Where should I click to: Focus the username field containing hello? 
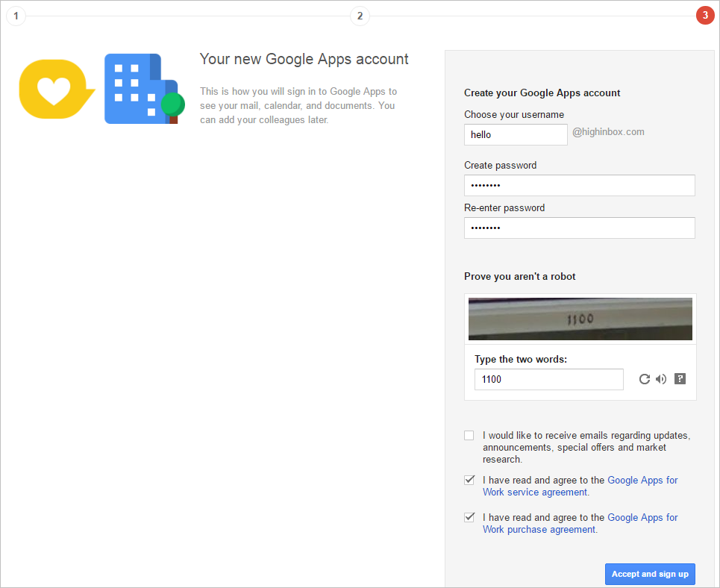(516, 134)
